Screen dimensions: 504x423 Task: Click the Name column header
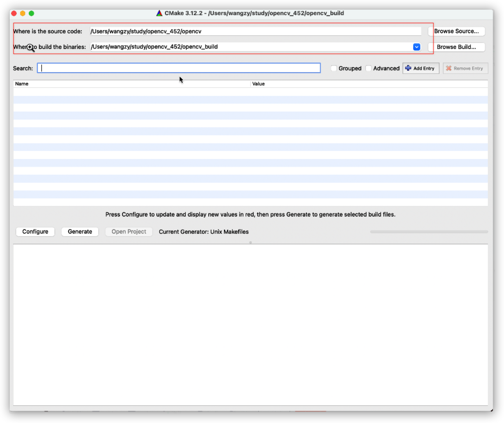(x=22, y=84)
